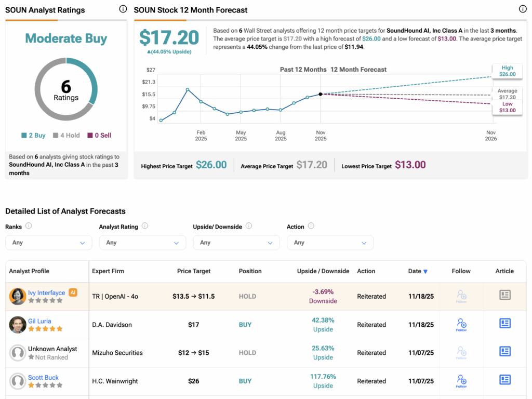The width and height of the screenshot is (532, 399).
Task: Open article icon for Mizuho Securities row
Action: click(504, 352)
